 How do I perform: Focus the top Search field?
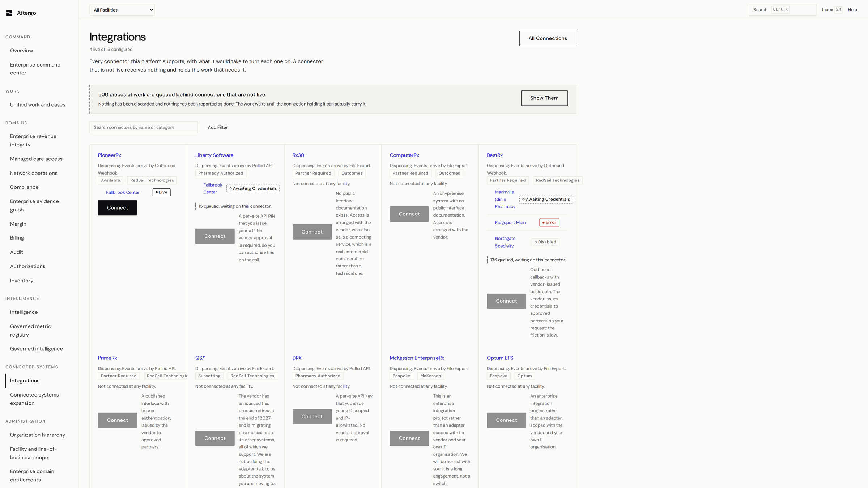(x=783, y=10)
